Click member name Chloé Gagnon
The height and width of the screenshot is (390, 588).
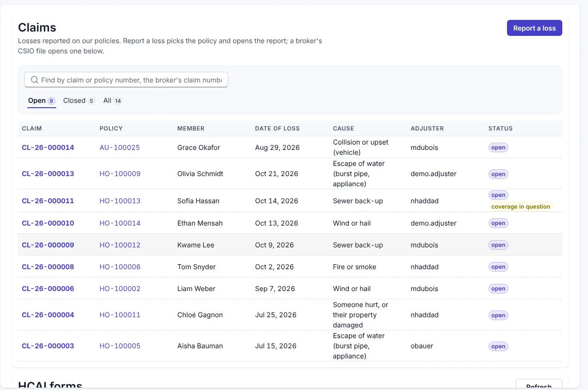tap(200, 315)
